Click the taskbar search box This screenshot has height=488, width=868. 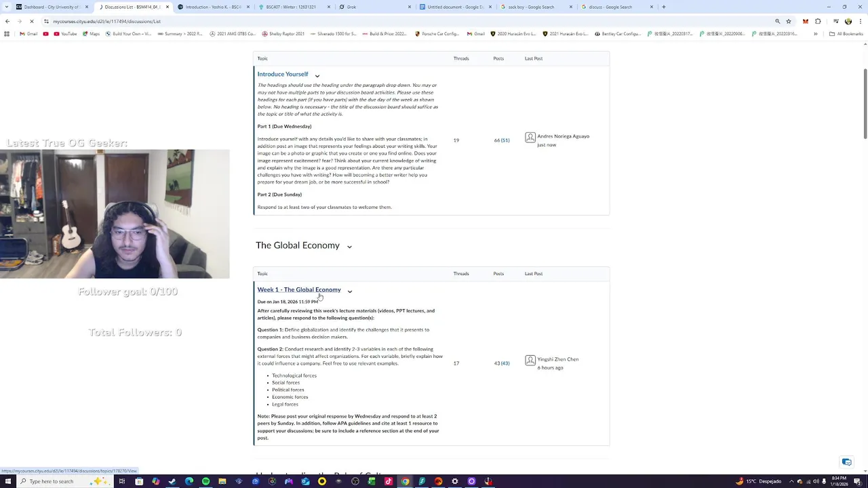64,481
